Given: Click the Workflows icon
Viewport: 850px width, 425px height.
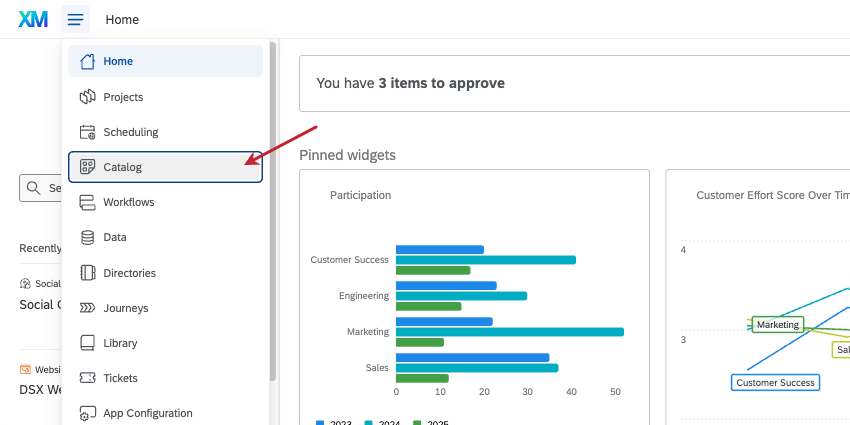Looking at the screenshot, I should pyautogui.click(x=87, y=202).
